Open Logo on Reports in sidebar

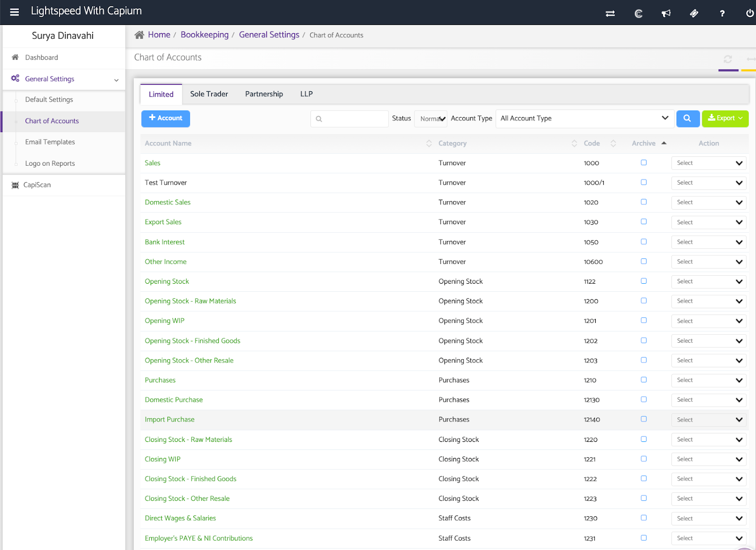(x=50, y=163)
